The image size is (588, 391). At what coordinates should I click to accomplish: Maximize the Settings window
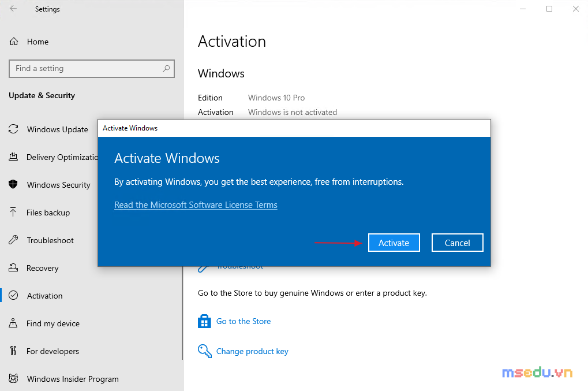[x=549, y=9]
